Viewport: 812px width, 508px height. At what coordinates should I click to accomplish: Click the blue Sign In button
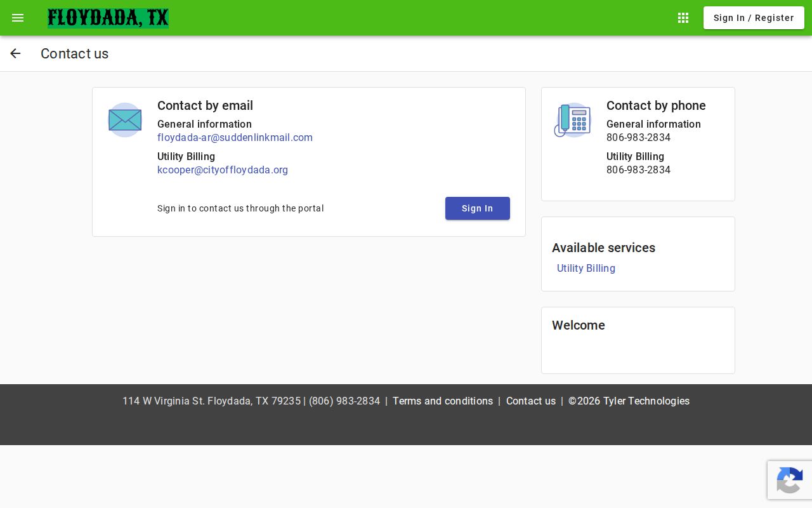click(478, 208)
